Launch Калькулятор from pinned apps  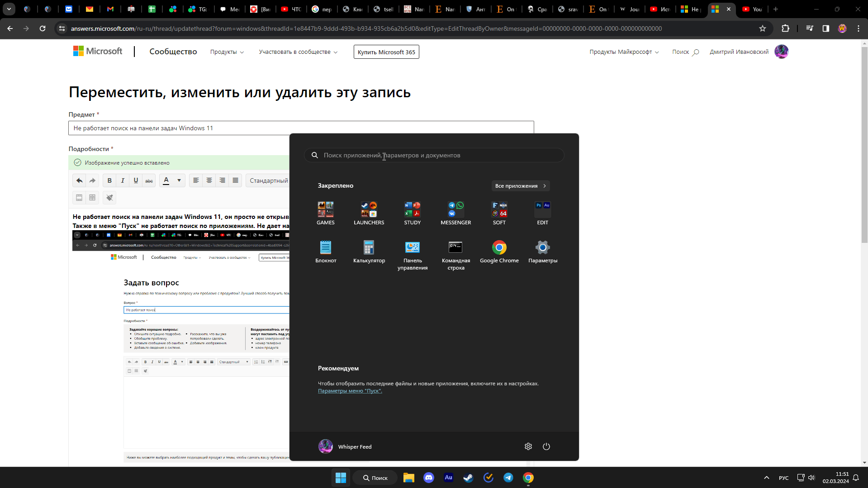(x=369, y=252)
